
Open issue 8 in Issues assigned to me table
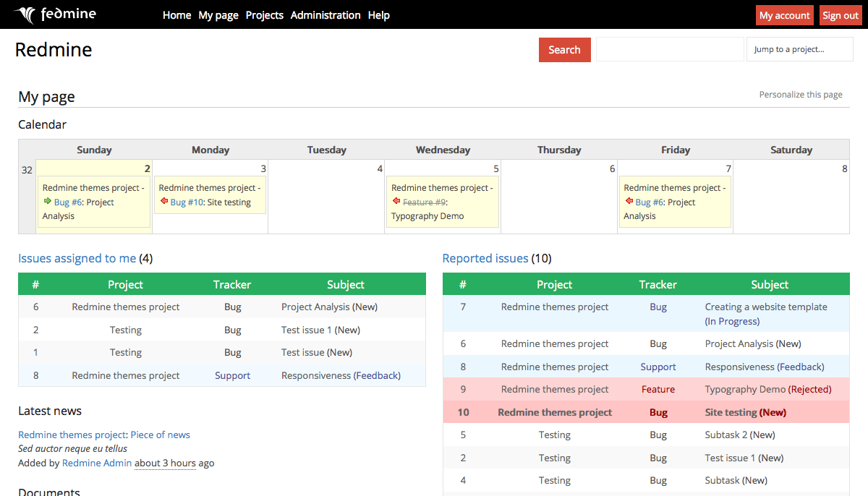(x=36, y=375)
